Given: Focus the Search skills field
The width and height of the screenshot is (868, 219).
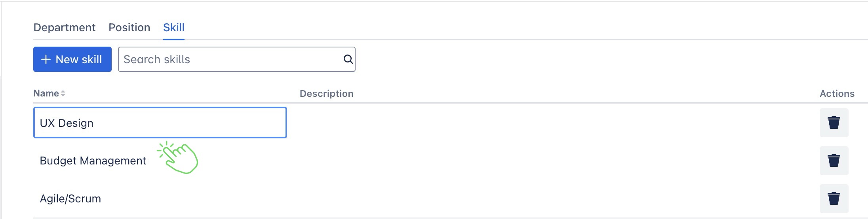Looking at the screenshot, I should click(x=230, y=59).
